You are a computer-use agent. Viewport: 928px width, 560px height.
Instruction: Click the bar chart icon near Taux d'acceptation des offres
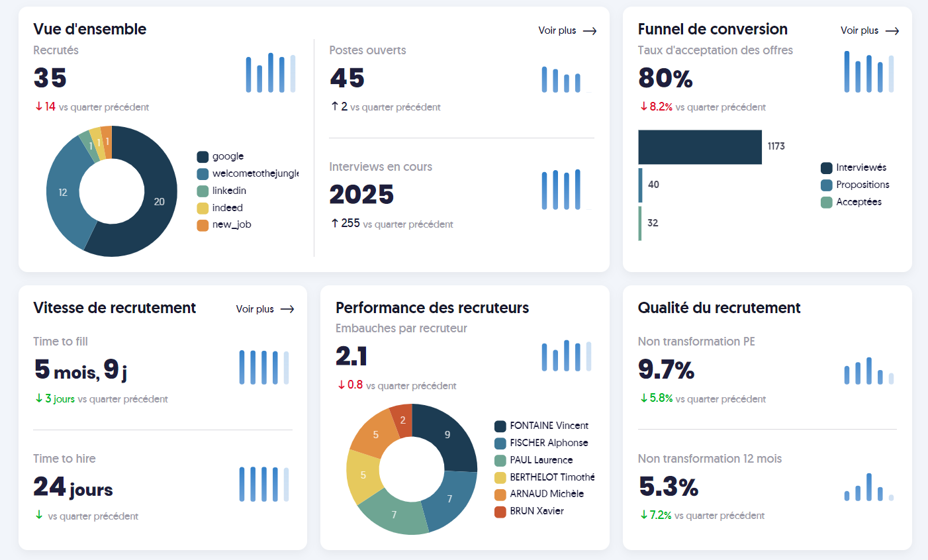(868, 71)
